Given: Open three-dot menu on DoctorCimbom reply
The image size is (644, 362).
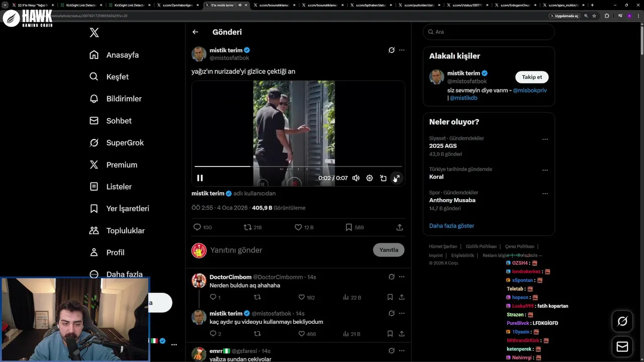Looking at the screenshot, I should coord(401,277).
